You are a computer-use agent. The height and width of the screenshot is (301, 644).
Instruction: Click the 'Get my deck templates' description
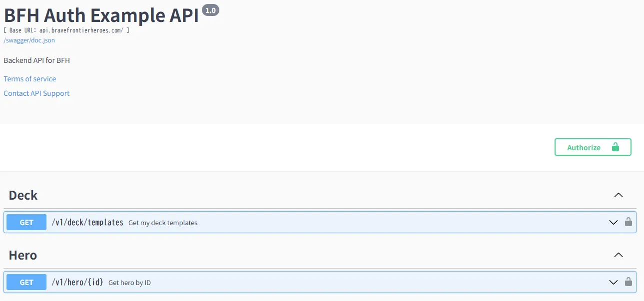point(163,223)
